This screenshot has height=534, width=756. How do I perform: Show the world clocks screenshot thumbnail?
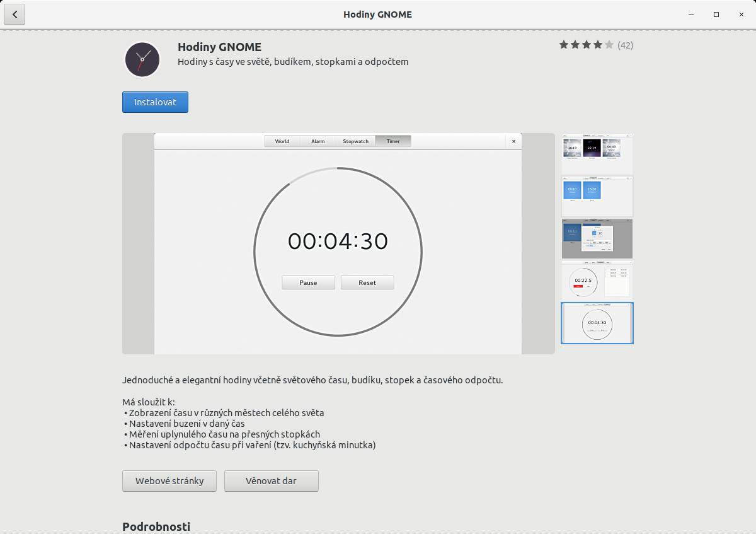coord(597,154)
